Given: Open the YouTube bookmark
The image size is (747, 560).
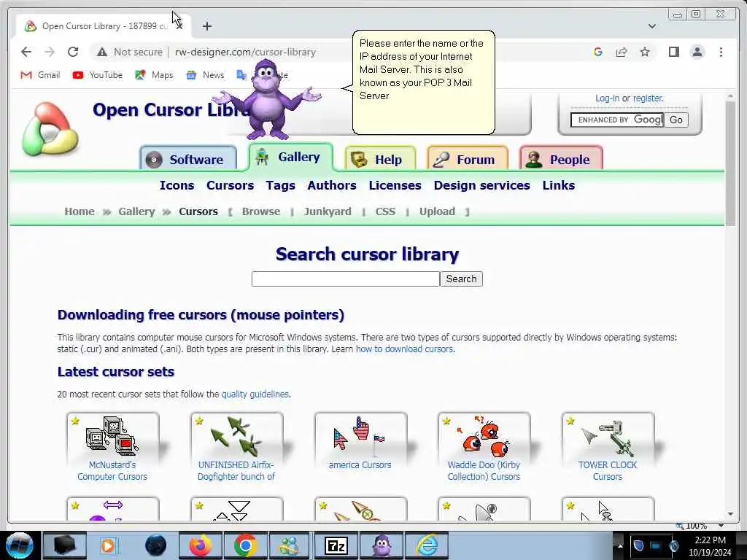Looking at the screenshot, I should pyautogui.click(x=97, y=75).
